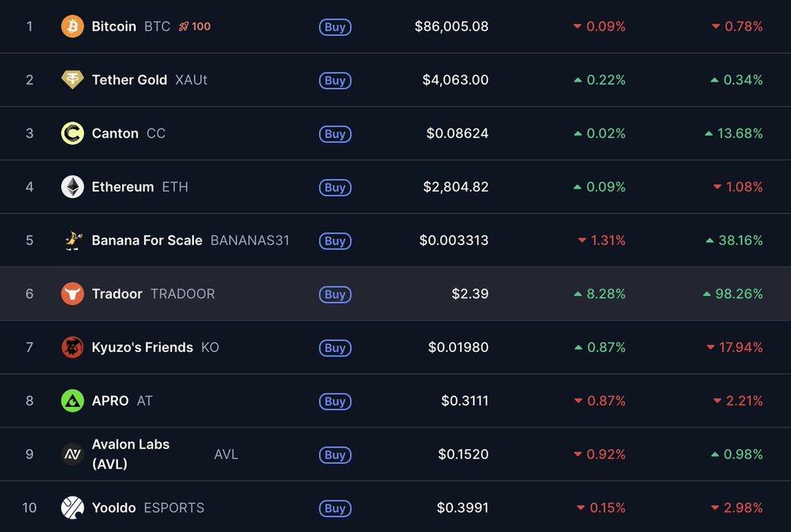Click the Tradoor bull logo icon
The image size is (791, 532).
pyautogui.click(x=72, y=294)
